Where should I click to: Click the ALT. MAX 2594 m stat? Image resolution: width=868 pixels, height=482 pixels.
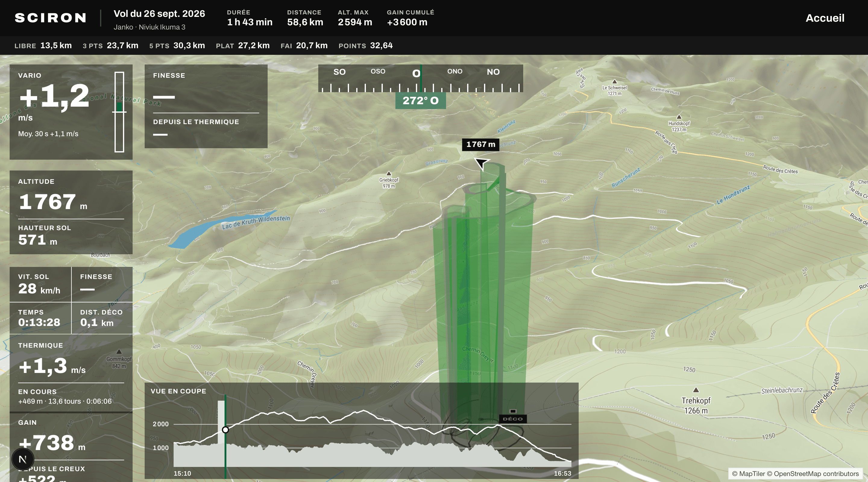[x=355, y=18]
